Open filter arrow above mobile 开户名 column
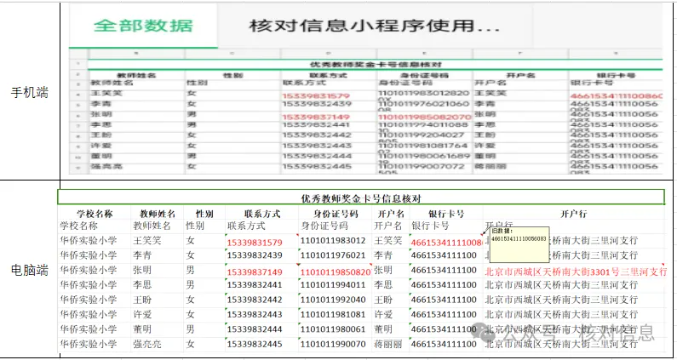This screenshot has width=677, height=360. (520, 54)
